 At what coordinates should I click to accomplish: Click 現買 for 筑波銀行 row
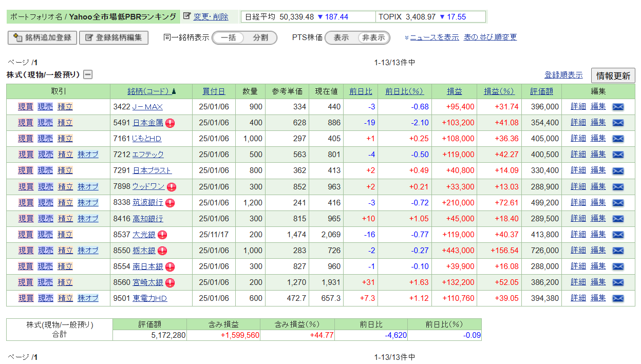26,203
